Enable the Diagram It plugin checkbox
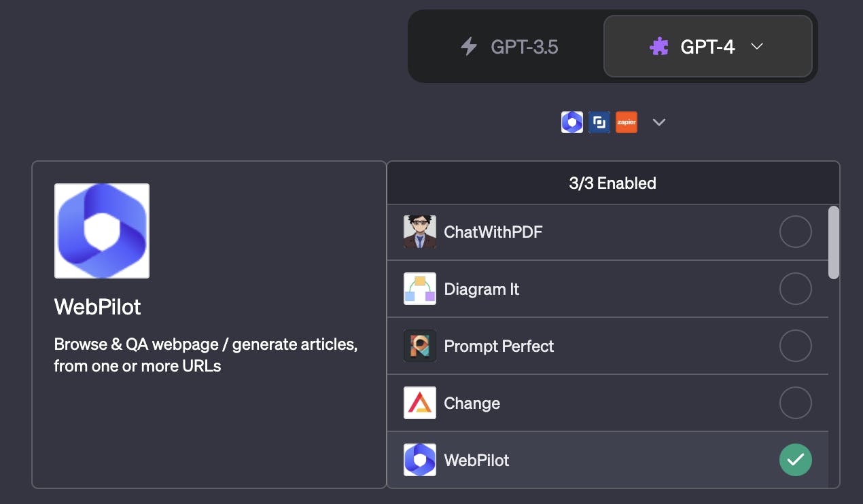Image resolution: width=863 pixels, height=504 pixels. point(796,289)
